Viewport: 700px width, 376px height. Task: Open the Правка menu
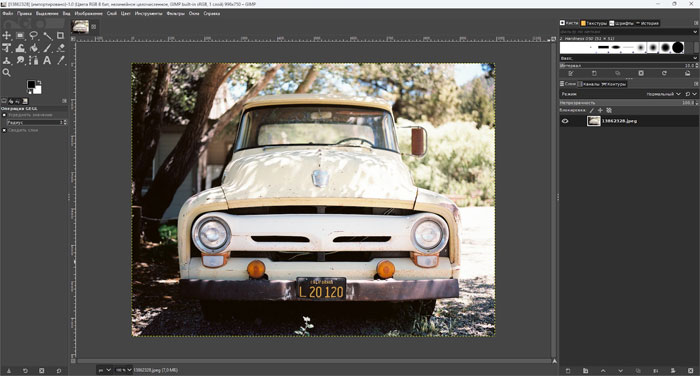25,13
